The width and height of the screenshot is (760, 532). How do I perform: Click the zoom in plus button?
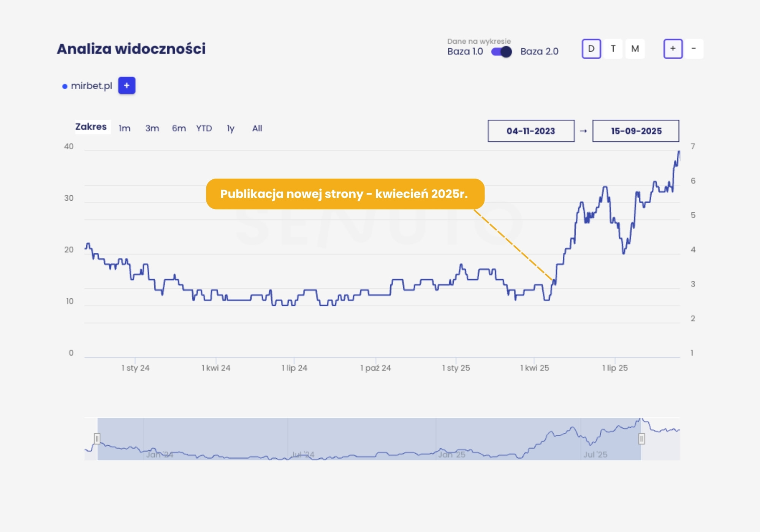pos(673,49)
